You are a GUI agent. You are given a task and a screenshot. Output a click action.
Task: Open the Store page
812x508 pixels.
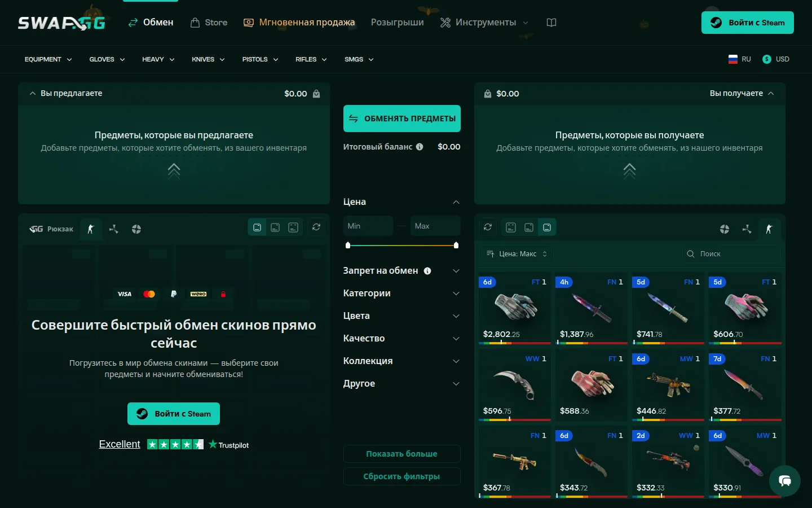(209, 23)
